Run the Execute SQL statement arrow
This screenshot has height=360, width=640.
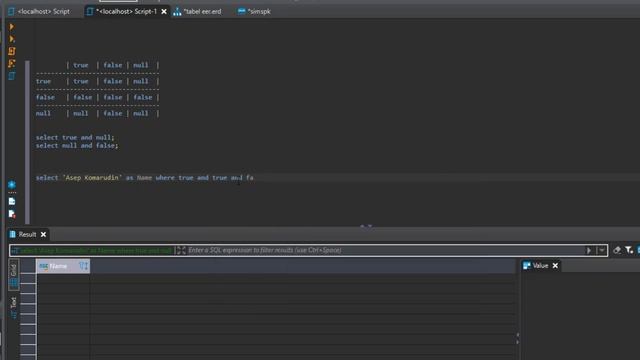click(x=11, y=27)
